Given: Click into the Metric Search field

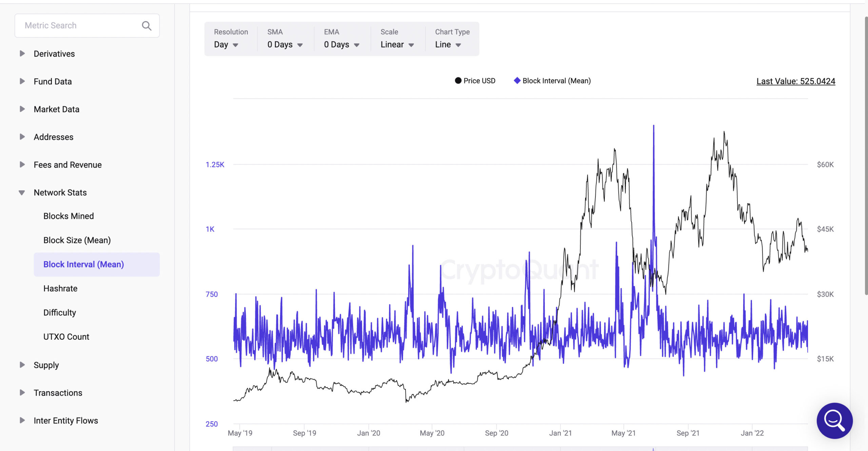Looking at the screenshot, I should click(x=87, y=26).
